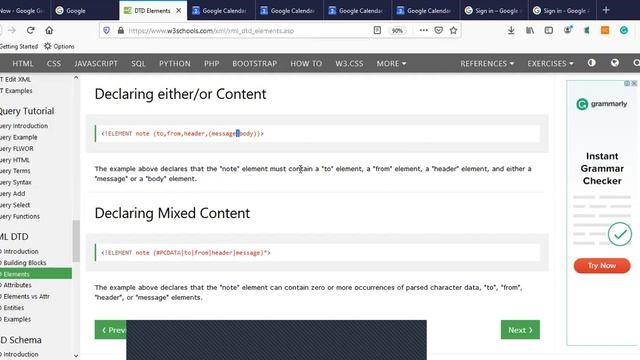
Task: Toggle dark mode contrast icon
Action: [591, 63]
